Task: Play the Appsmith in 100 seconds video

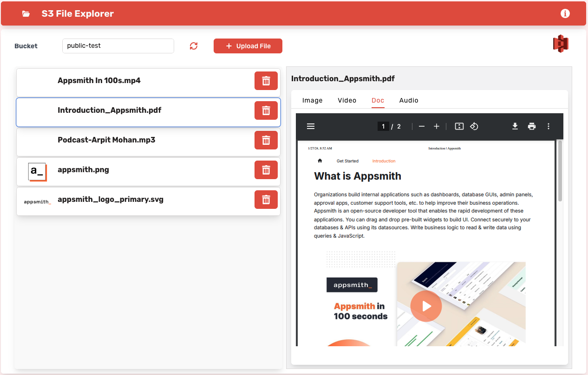Action: [426, 306]
